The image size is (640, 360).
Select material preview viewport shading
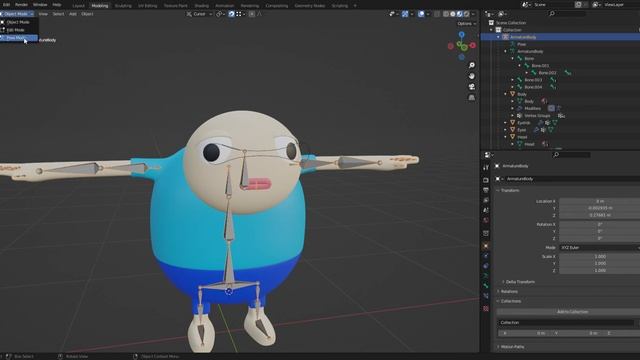click(x=460, y=14)
